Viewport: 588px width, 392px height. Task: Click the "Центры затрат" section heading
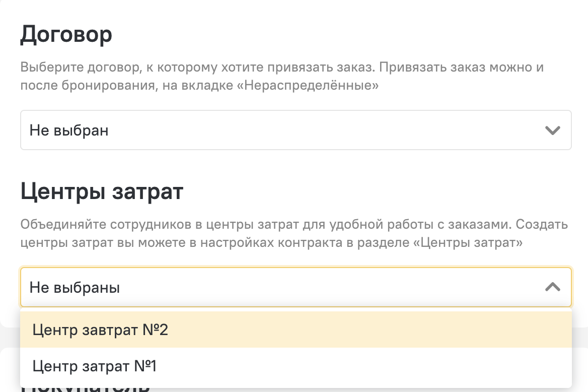[102, 192]
